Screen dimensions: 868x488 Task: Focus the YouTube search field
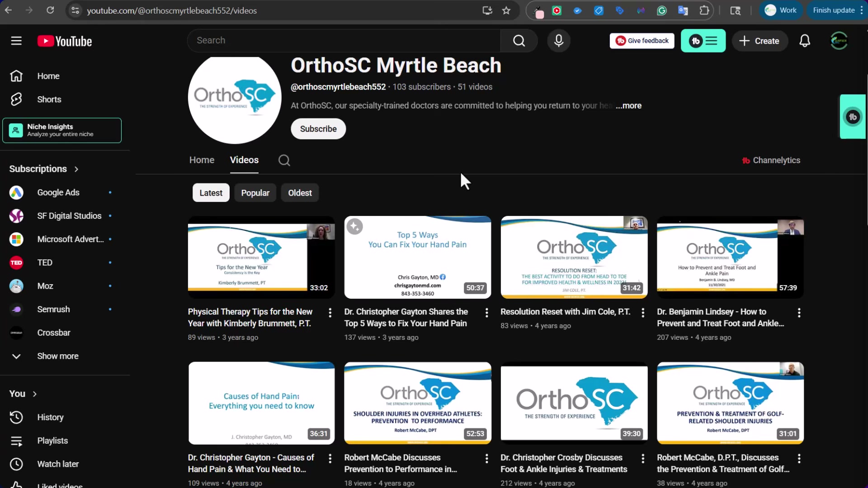tap(344, 41)
